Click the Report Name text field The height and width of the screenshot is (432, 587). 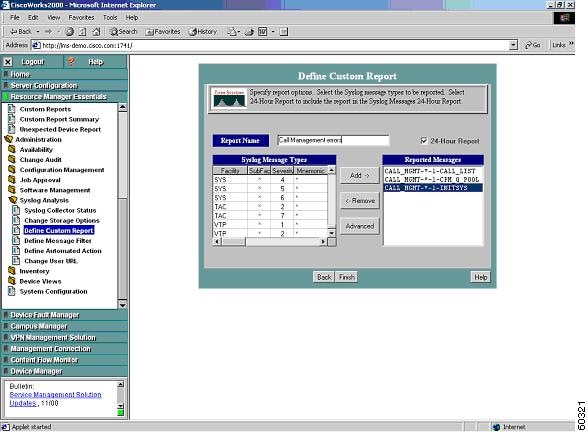(333, 140)
